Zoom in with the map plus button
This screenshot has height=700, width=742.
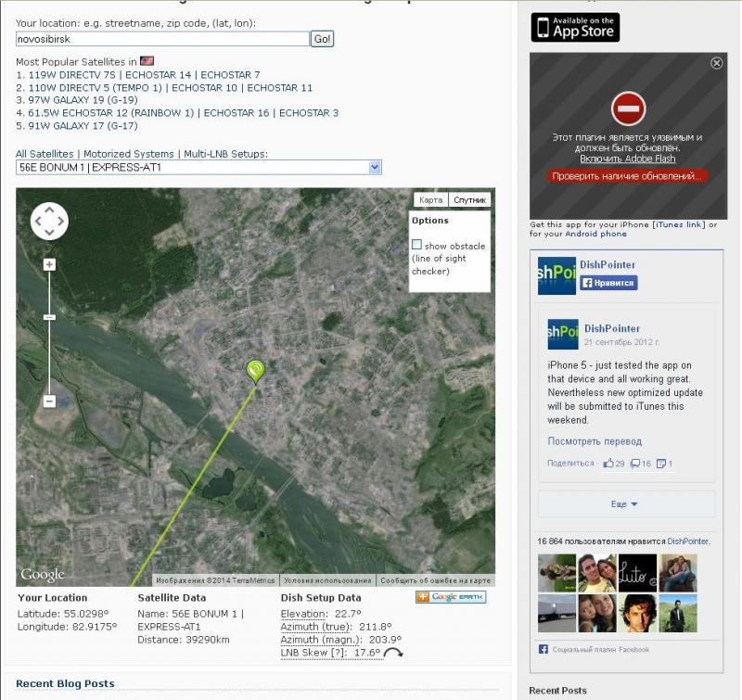click(x=49, y=264)
